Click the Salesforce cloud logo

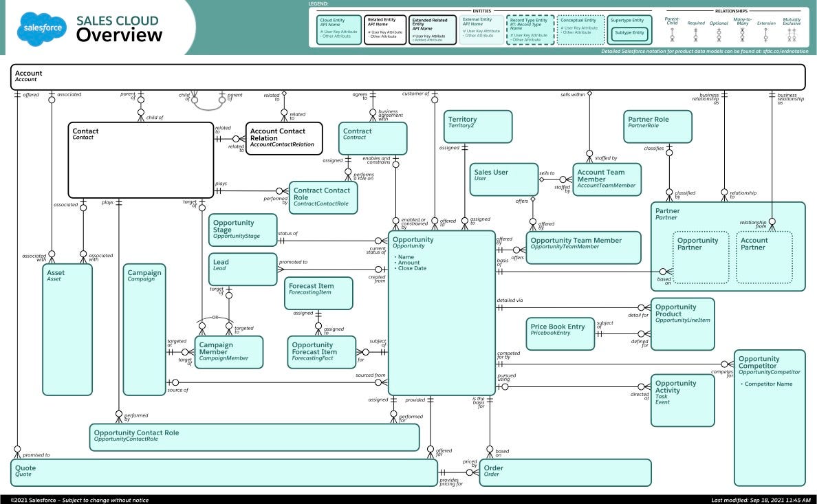[x=42, y=29]
